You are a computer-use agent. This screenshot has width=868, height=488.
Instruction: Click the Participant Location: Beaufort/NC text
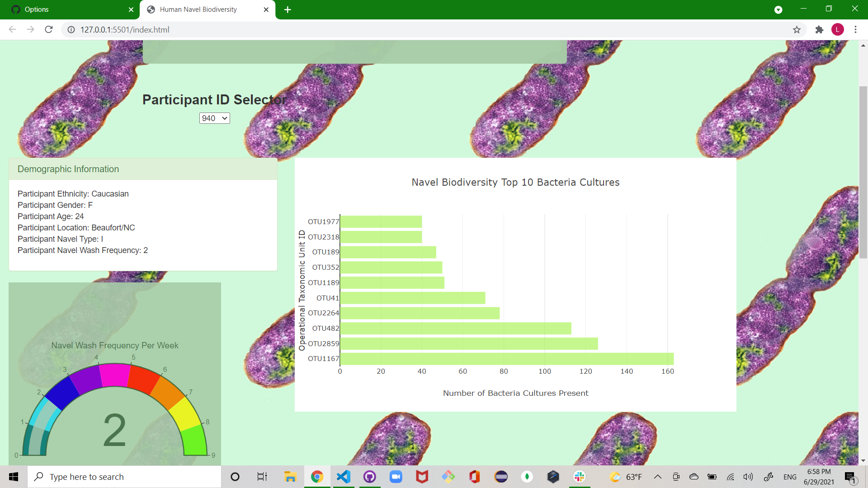(76, 228)
